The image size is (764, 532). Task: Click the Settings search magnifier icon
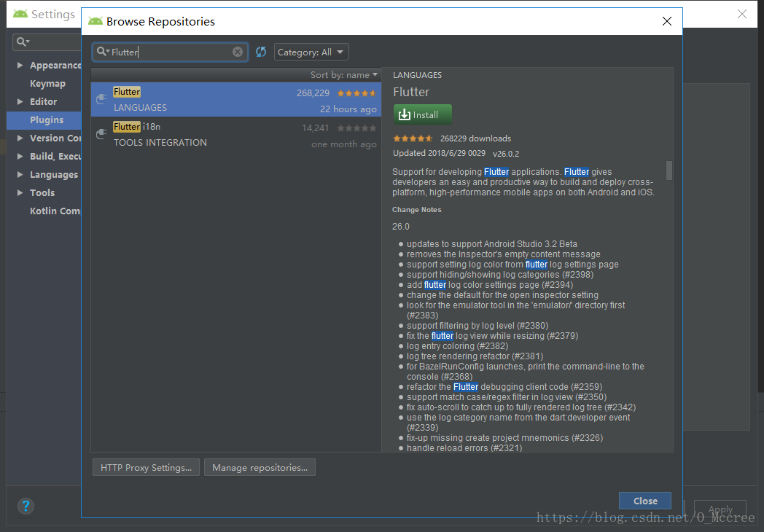point(23,42)
